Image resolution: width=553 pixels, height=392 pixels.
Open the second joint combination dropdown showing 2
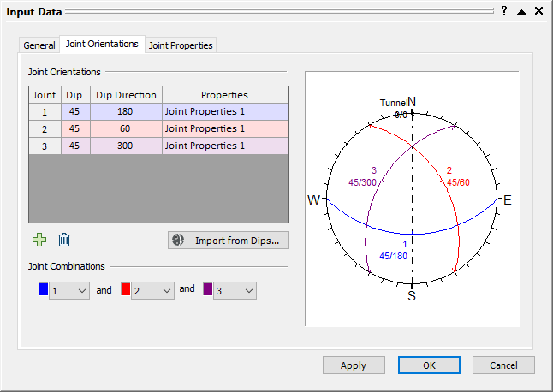(152, 291)
